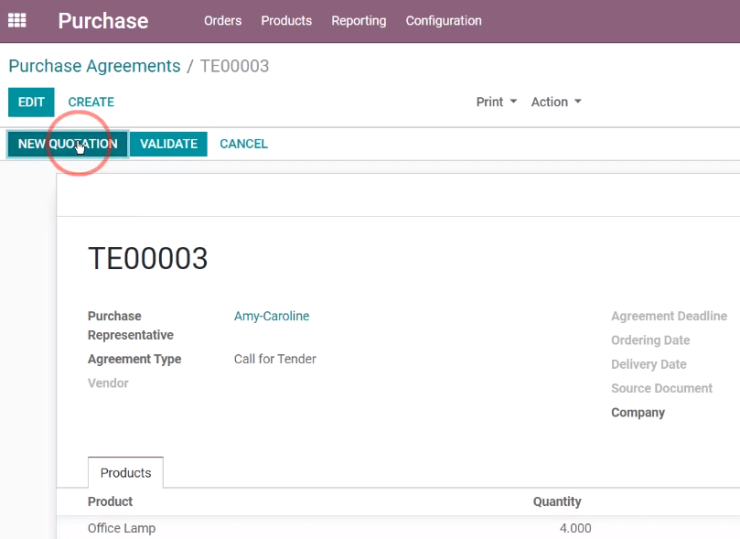This screenshot has height=539, width=740.
Task: Click the Delivery Date label
Action: [649, 364]
